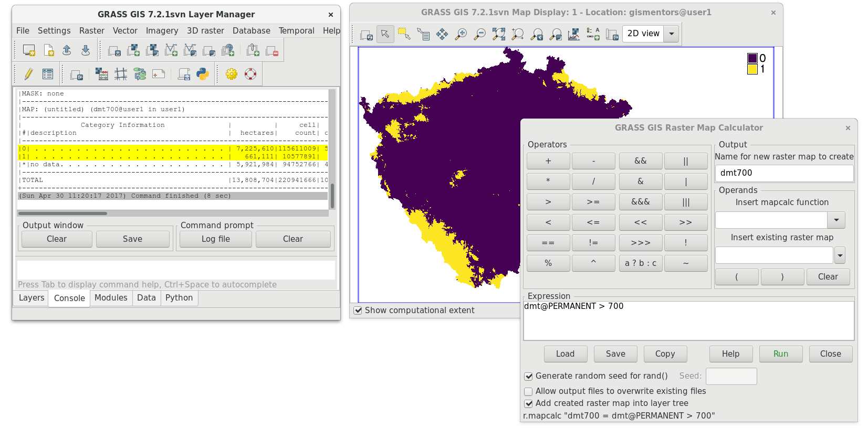Open existing workspace via up-arrow icon
The height and width of the screenshot is (428, 868).
(67, 50)
